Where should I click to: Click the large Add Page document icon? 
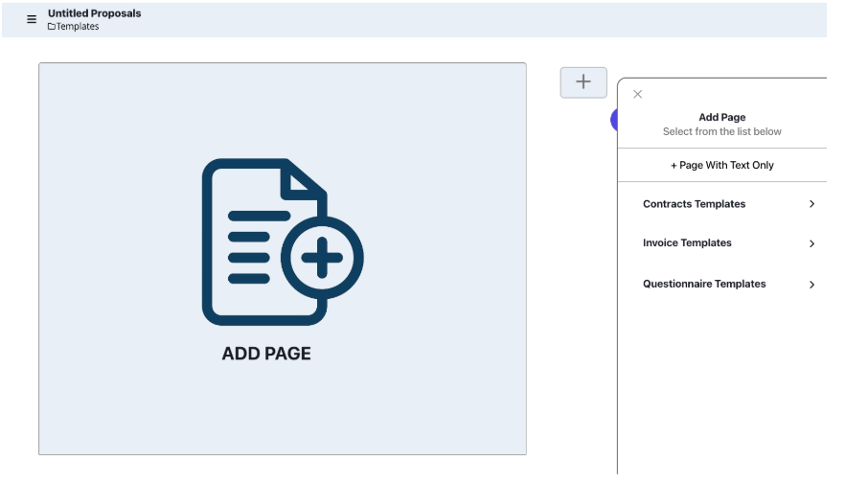[283, 242]
